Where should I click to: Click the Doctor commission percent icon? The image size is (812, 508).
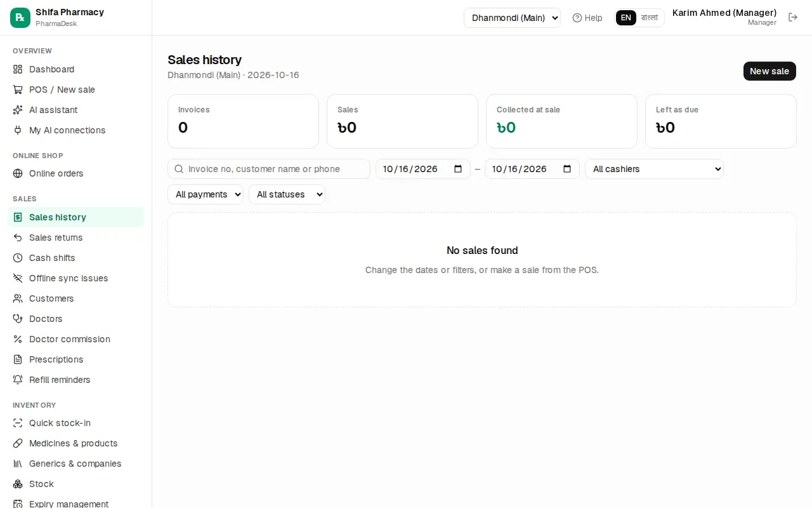18,339
